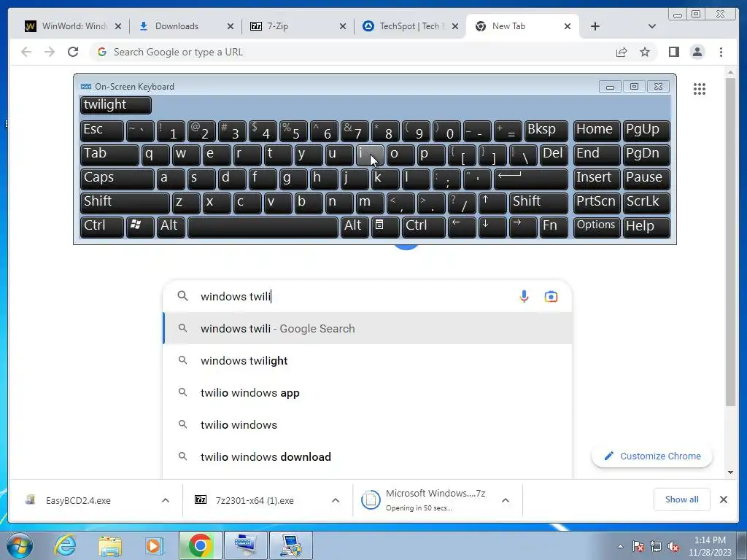Open Chrome side panel icon
This screenshot has height=560, width=747.
673,52
